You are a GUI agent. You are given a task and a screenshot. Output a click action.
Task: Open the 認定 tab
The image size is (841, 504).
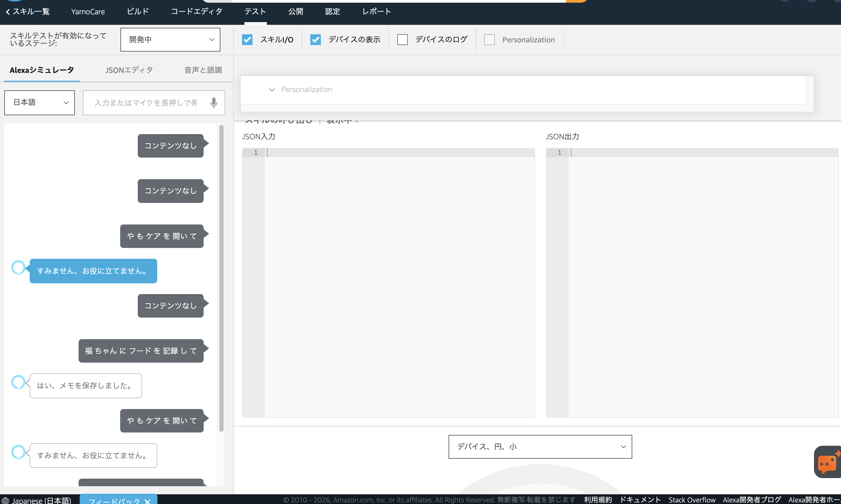(332, 12)
